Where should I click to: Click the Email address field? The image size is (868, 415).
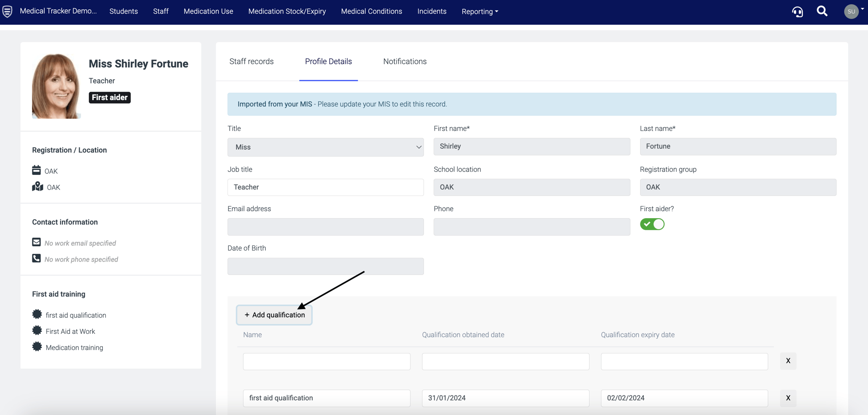click(325, 227)
